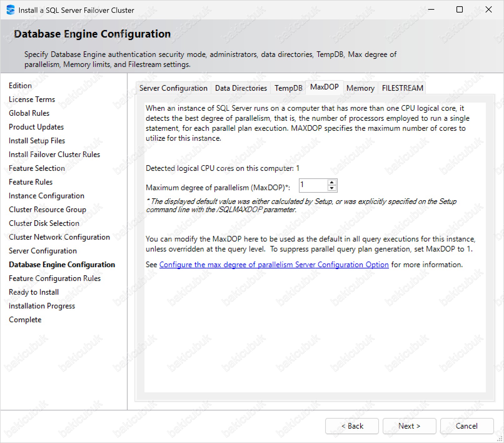The height and width of the screenshot is (443, 504).
Task: Minimize the installer window
Action: (431, 10)
